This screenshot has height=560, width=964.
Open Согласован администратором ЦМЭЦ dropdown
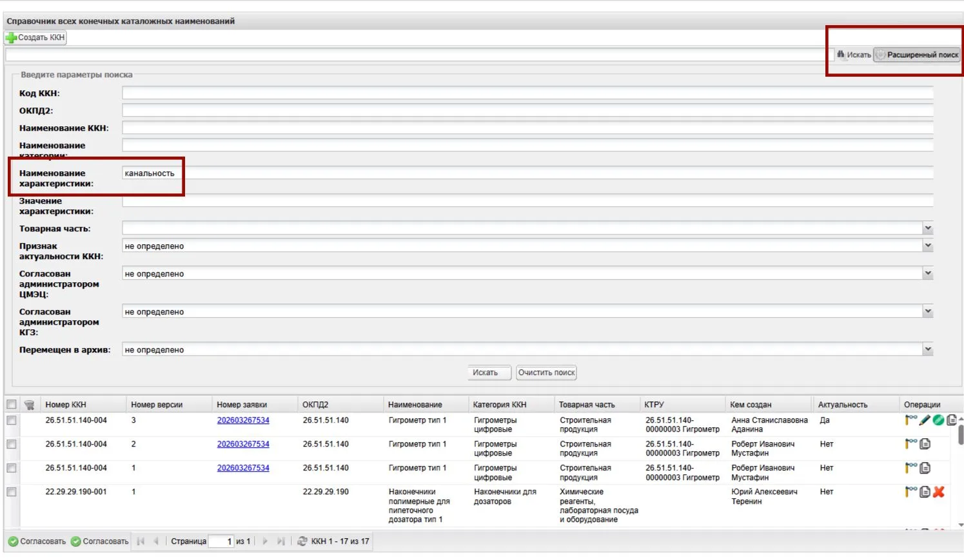pos(927,273)
